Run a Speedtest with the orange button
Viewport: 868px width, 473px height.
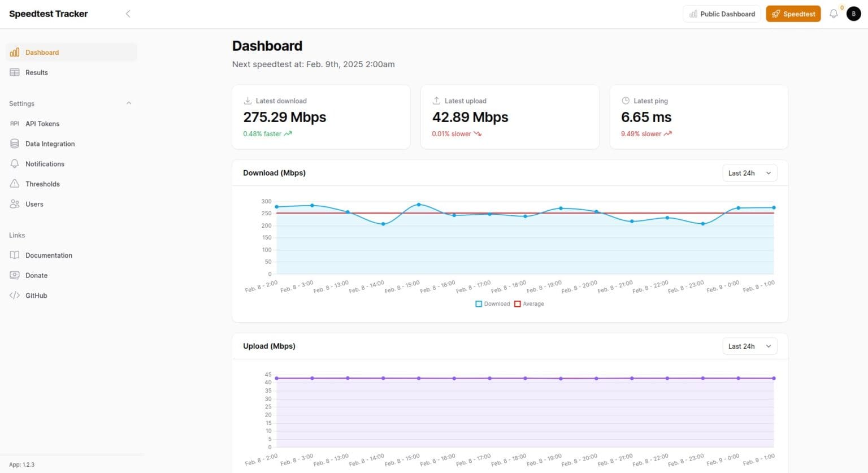[x=793, y=14]
